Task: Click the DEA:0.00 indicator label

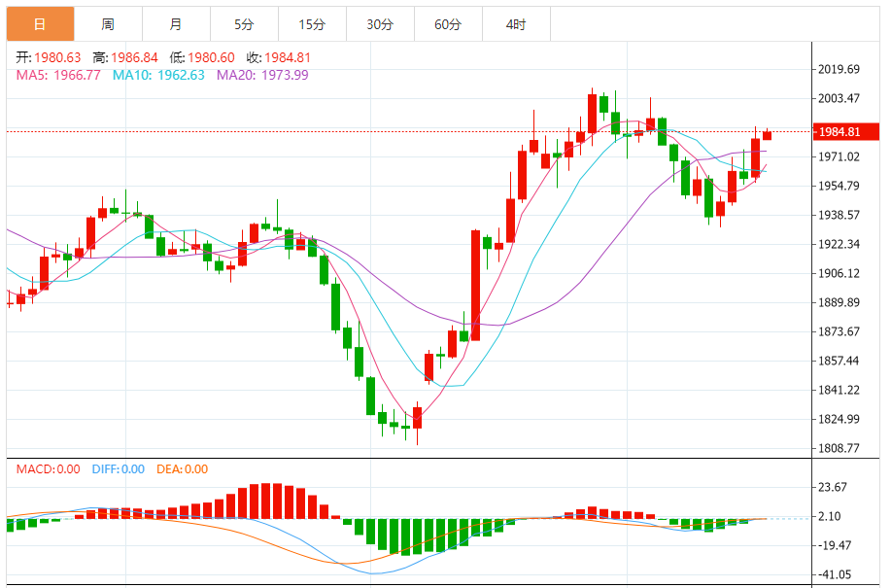Action: pos(183,469)
